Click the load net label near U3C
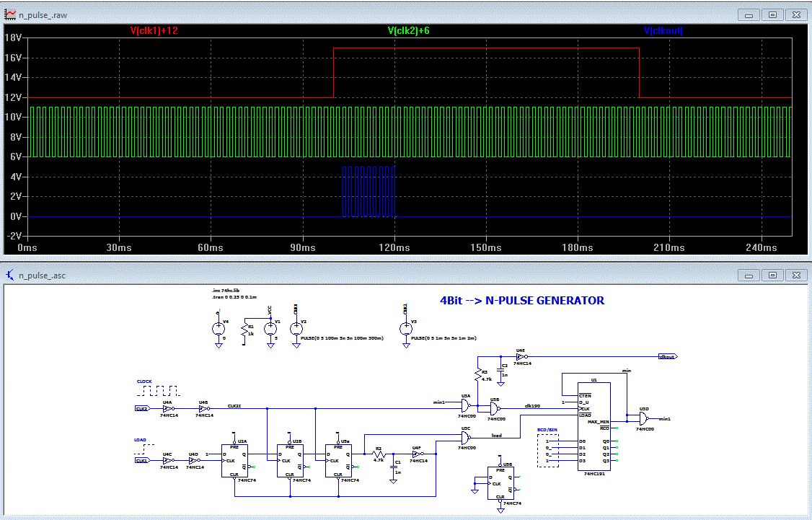The width and height of the screenshot is (812, 520). (x=497, y=435)
